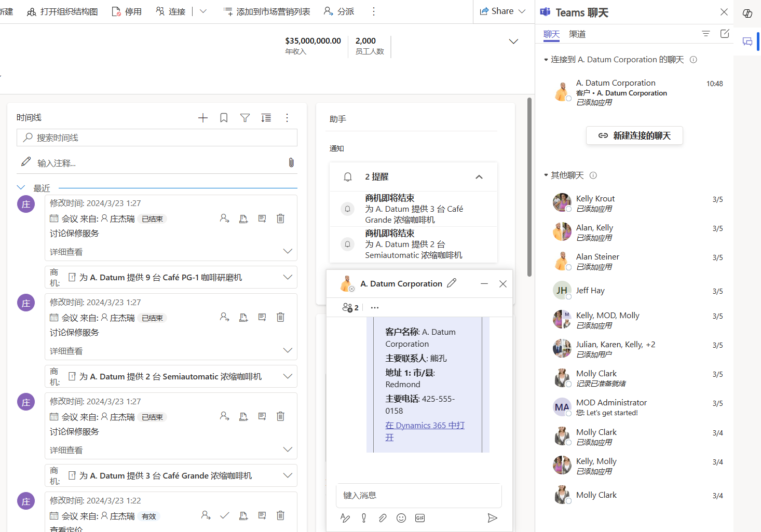The height and width of the screenshot is (532, 761).
Task: Open the timeline filter funnel
Action: pyautogui.click(x=245, y=118)
